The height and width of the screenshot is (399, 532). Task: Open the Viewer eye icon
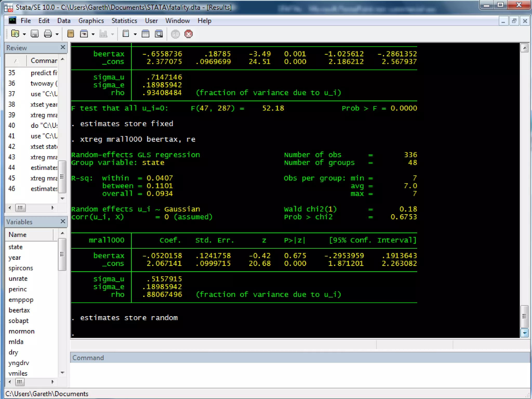(84, 34)
